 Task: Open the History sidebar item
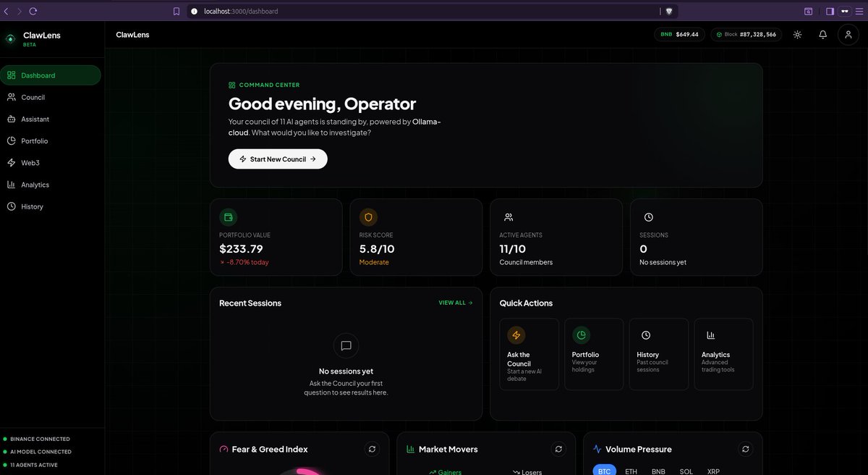51,206
